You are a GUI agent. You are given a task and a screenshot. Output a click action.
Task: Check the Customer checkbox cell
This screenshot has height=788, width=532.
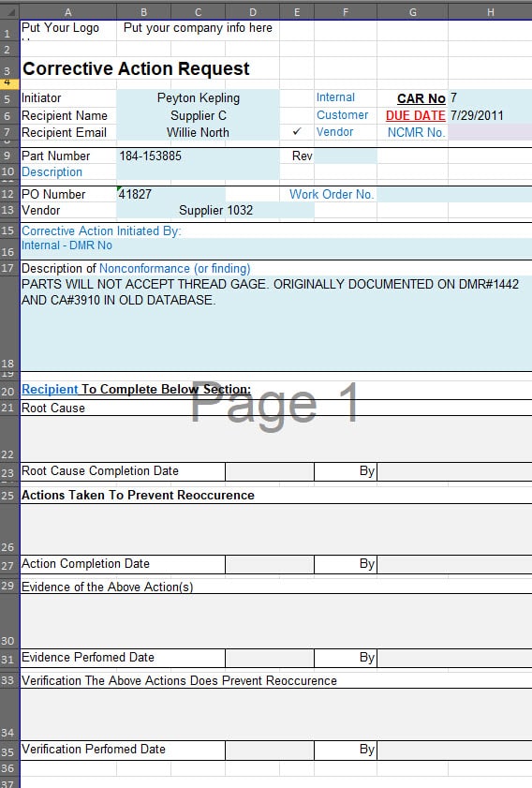[297, 115]
